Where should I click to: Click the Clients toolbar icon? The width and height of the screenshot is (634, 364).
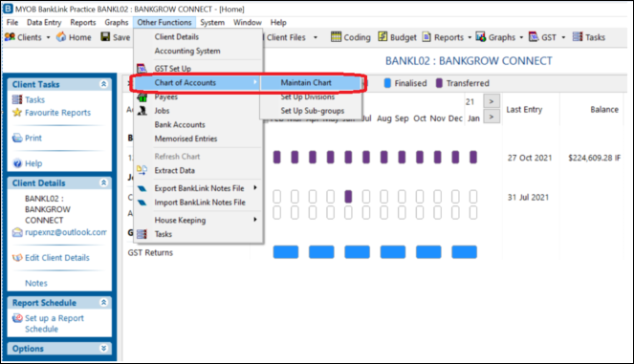(x=10, y=37)
